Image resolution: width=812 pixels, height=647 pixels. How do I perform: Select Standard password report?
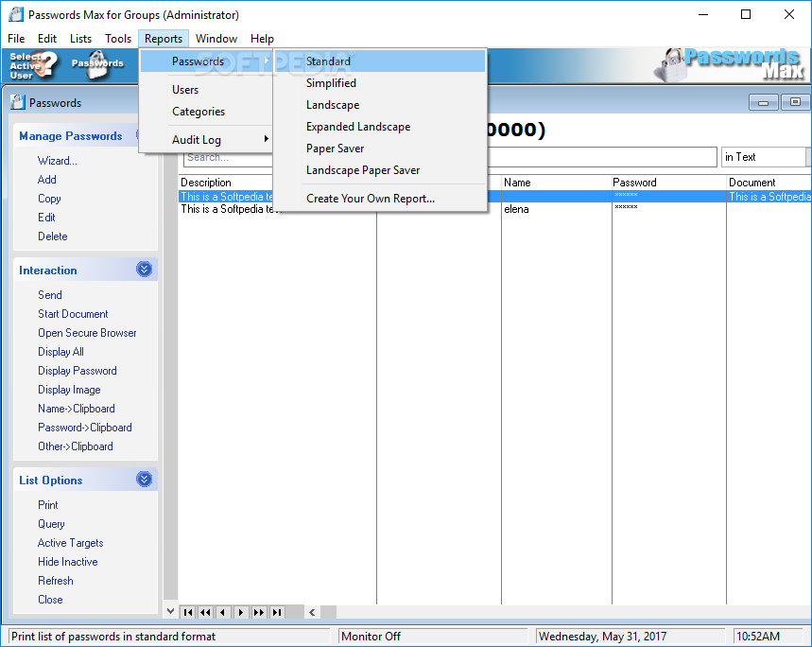point(380,61)
